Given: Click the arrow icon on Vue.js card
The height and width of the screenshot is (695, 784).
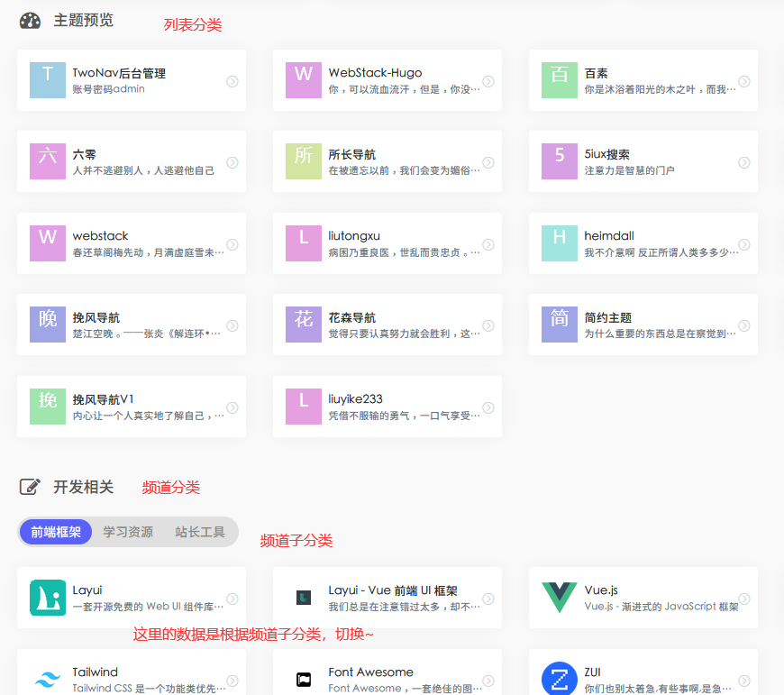Looking at the screenshot, I should (744, 599).
